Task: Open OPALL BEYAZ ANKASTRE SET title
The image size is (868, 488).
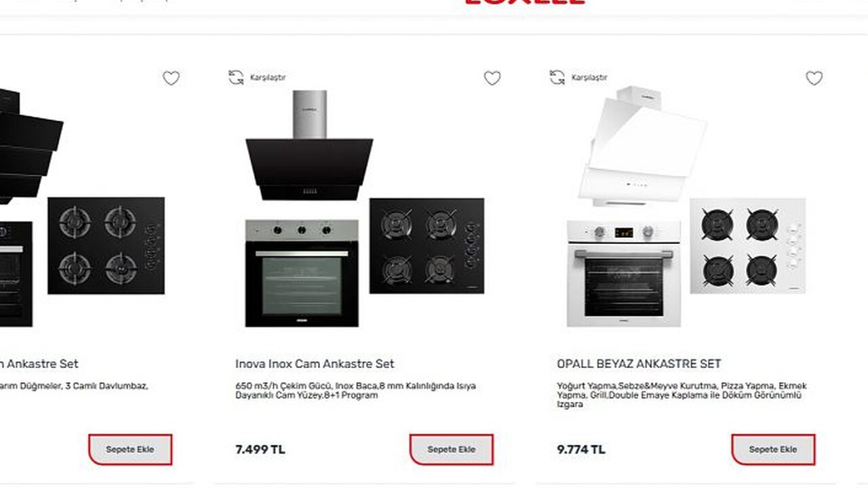Action: (x=639, y=364)
